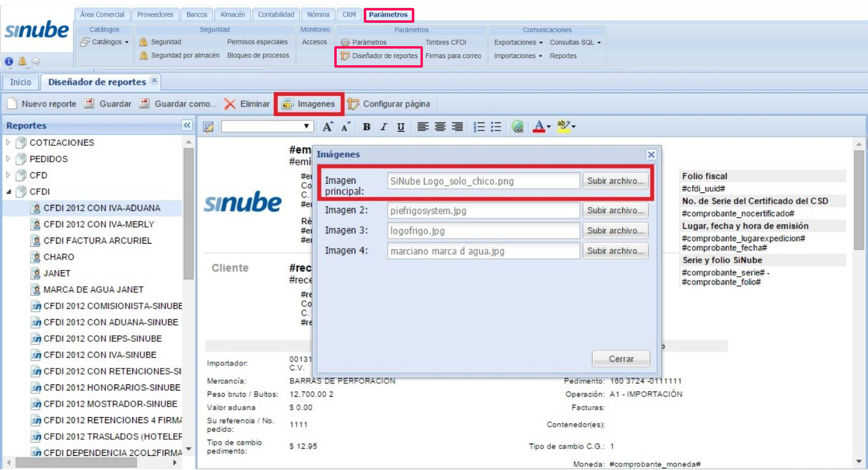Click the blue information icon under the logo

(9, 62)
